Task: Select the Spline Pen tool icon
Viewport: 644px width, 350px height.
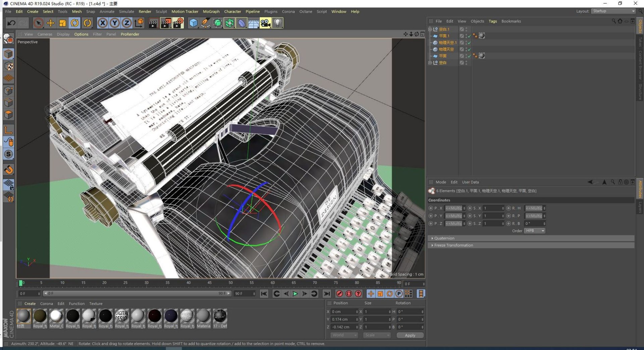Action: [205, 23]
